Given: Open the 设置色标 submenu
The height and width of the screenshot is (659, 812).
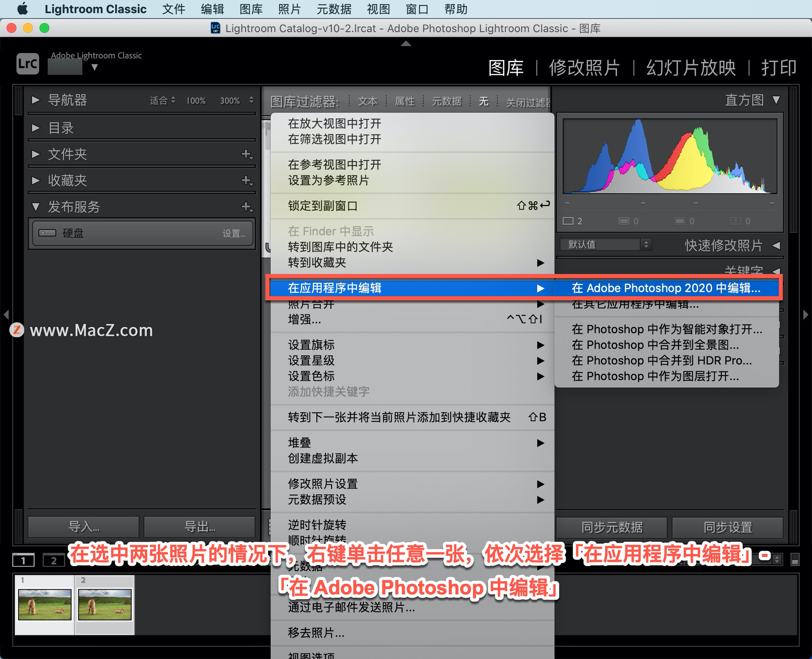Looking at the screenshot, I should pyautogui.click(x=412, y=376).
